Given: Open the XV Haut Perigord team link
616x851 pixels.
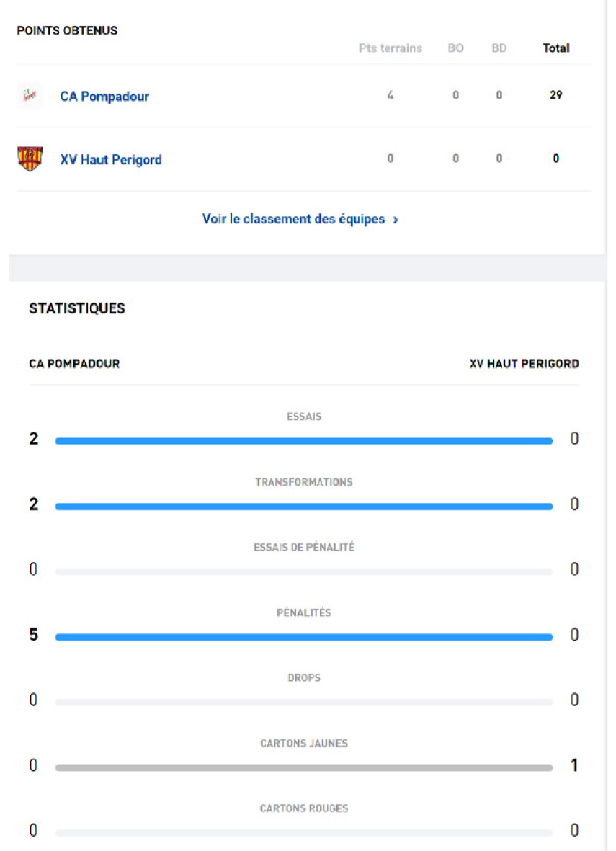Looking at the screenshot, I should pos(111,160).
